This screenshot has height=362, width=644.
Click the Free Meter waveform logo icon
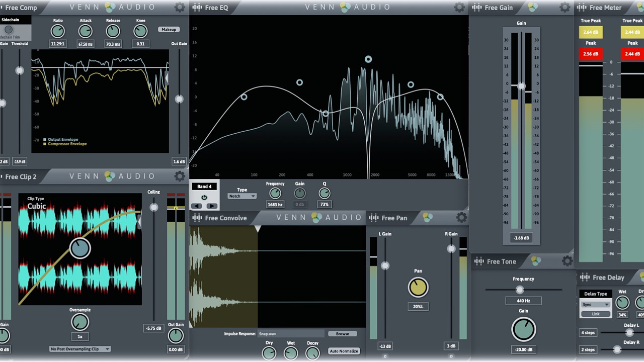[582, 8]
